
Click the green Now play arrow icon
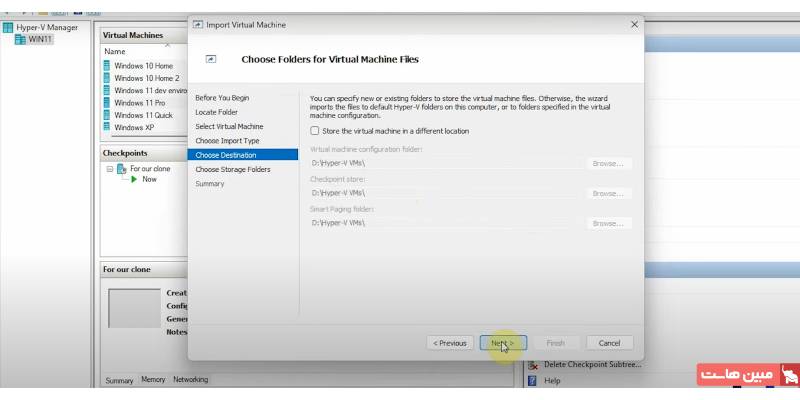point(134,179)
